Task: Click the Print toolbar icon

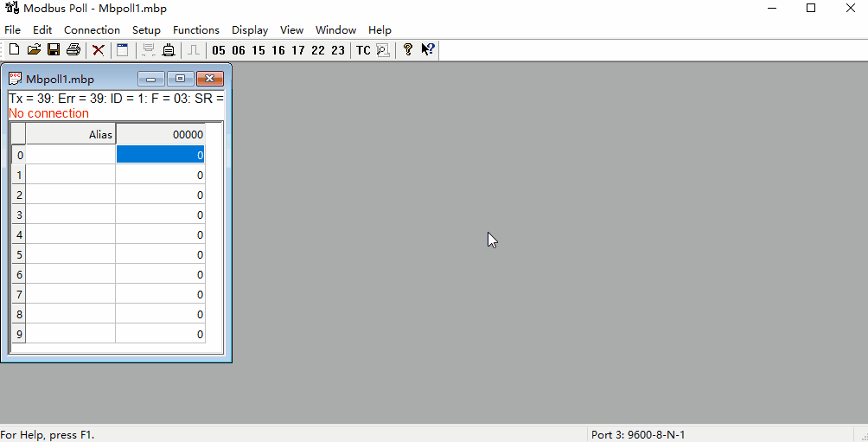Action: pyautogui.click(x=73, y=50)
